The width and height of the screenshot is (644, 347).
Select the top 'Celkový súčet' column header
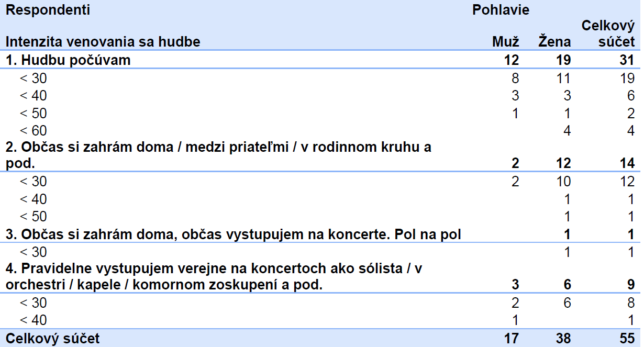pyautogui.click(x=608, y=33)
